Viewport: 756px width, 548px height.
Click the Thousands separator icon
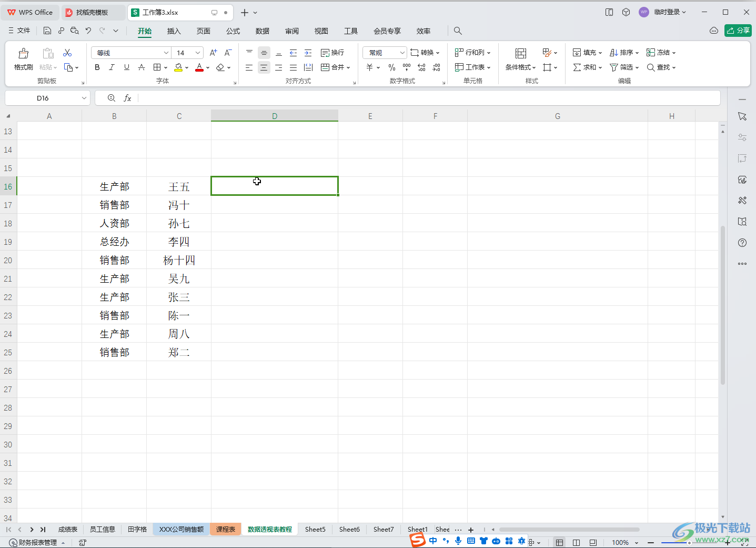tap(407, 67)
